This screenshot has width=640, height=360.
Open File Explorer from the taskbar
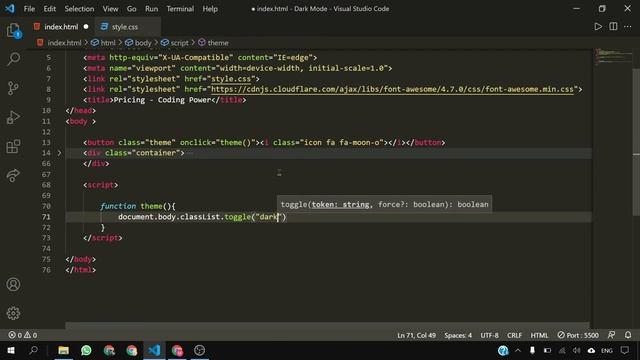63,350
